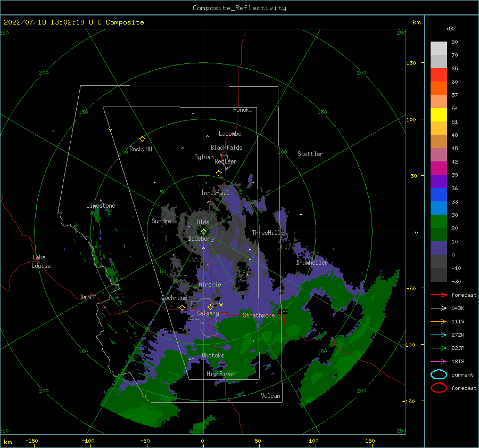Click the Composite_Reflectivity title text
This screenshot has height=448, width=479.
click(x=240, y=8)
